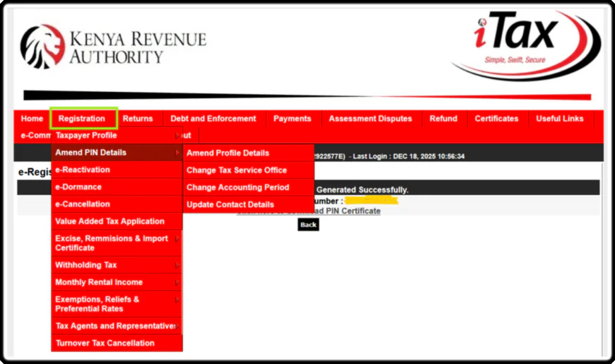Choose e-Dormance from the menu
615x364 pixels.
point(117,187)
